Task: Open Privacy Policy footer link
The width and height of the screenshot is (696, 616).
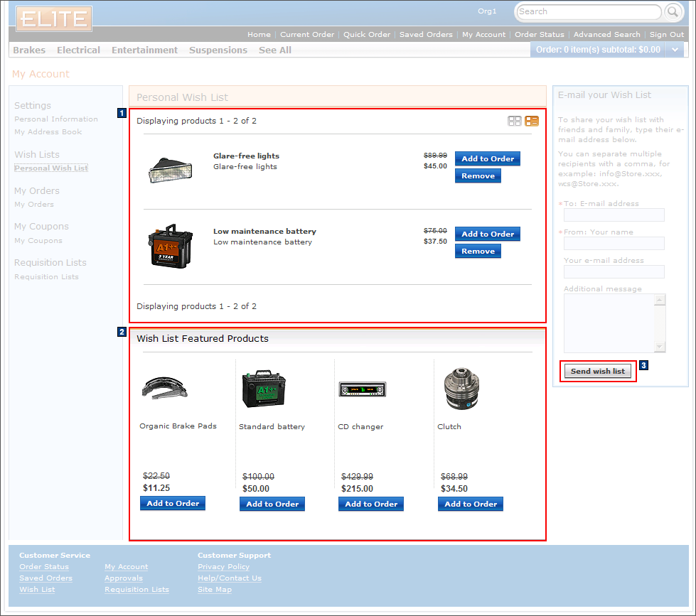Action: click(223, 567)
